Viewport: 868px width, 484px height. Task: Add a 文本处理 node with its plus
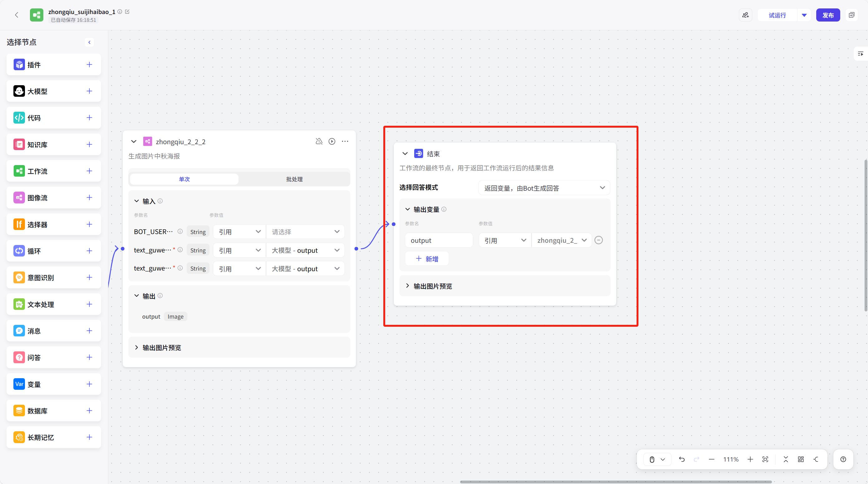click(89, 304)
